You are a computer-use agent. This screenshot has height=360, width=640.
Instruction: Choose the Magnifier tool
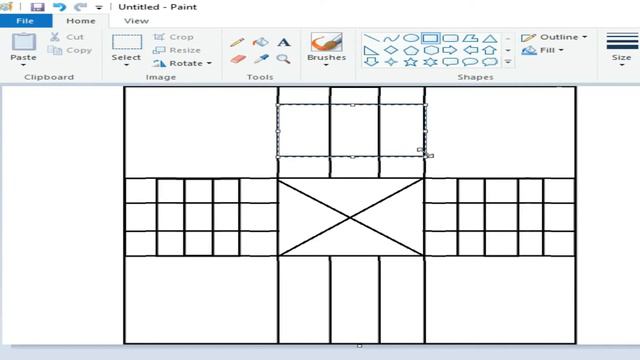[x=283, y=59]
